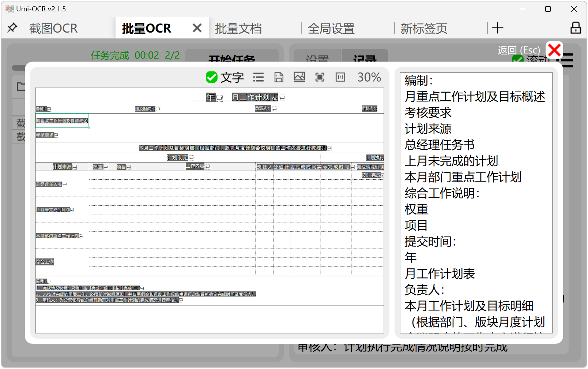588x369 pixels.
Task: Click the 考核要求 text box in the image
Action: click(x=45, y=135)
